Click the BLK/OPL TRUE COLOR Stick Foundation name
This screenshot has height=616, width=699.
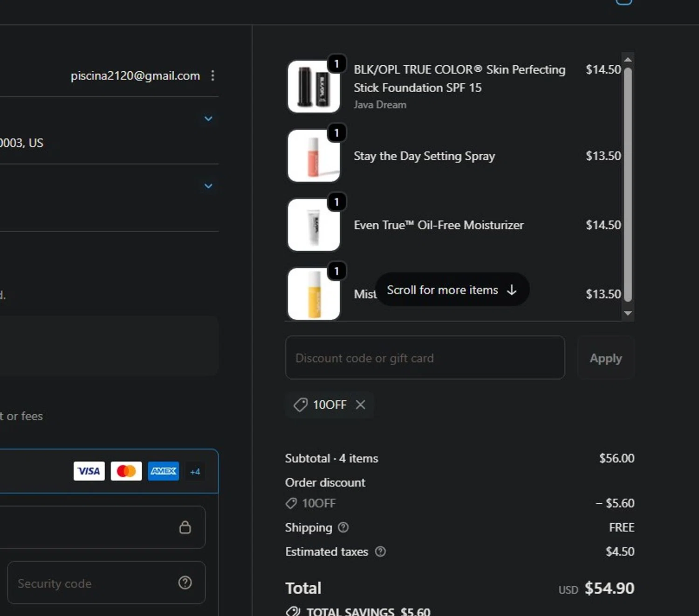(x=459, y=78)
